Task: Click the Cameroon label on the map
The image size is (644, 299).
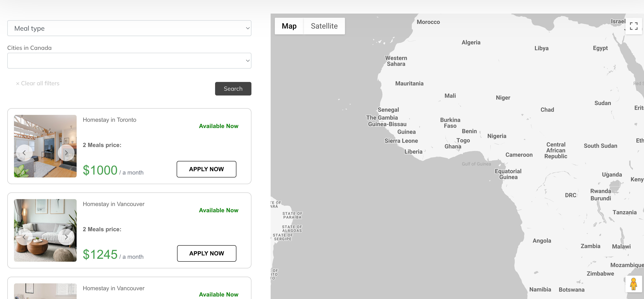Action: point(519,155)
